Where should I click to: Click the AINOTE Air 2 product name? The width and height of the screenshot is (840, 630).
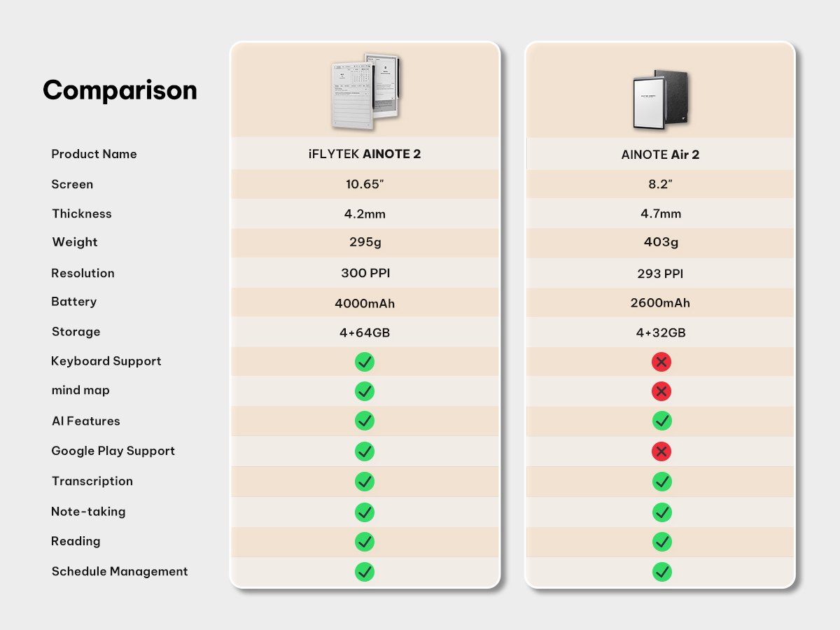pyautogui.click(x=660, y=155)
